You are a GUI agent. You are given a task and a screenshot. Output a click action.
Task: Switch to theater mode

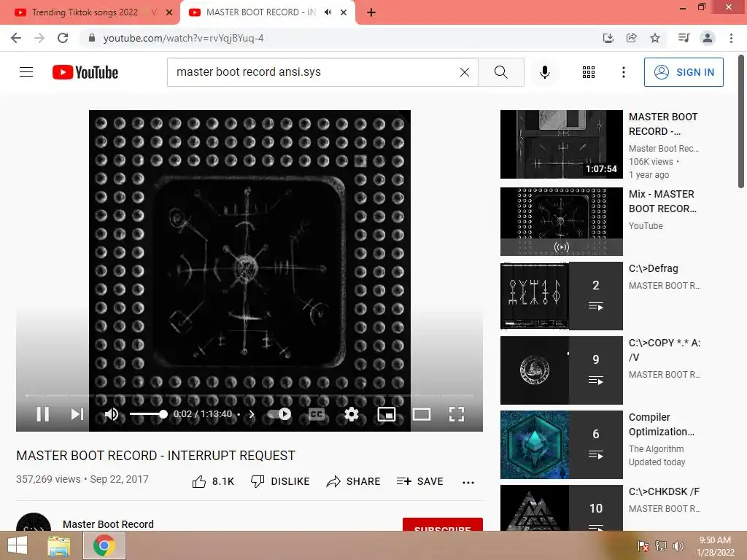(422, 414)
